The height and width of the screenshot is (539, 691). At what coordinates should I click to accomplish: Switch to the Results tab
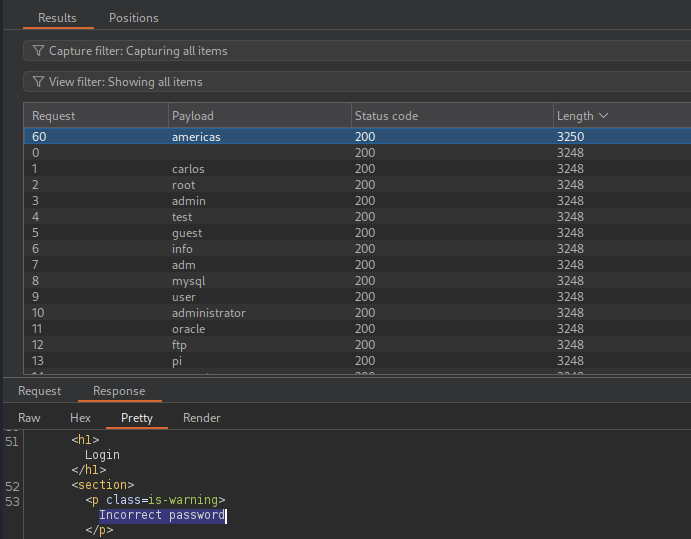tap(57, 18)
